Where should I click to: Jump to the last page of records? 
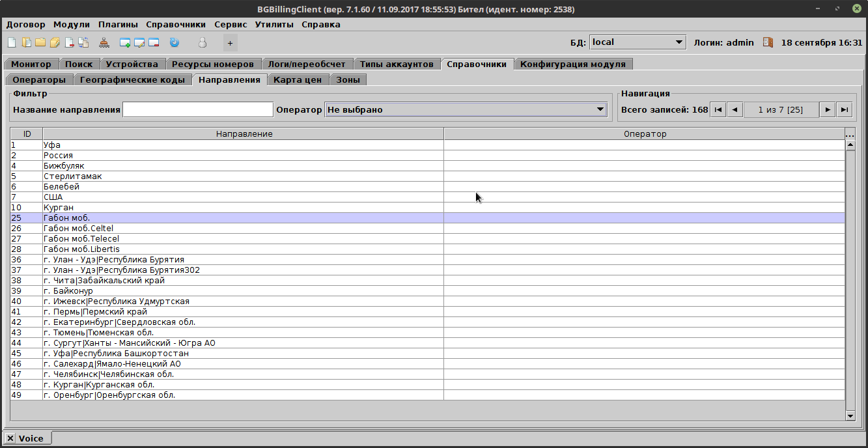point(844,110)
